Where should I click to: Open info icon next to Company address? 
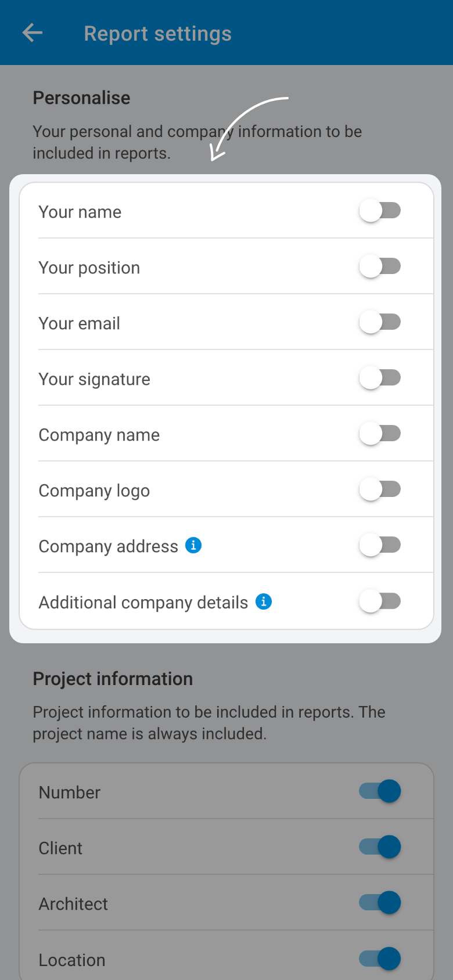pos(193,545)
